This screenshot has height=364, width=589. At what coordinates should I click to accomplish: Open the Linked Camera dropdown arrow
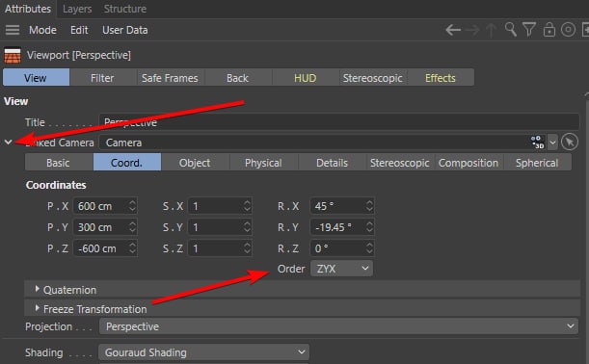point(552,143)
